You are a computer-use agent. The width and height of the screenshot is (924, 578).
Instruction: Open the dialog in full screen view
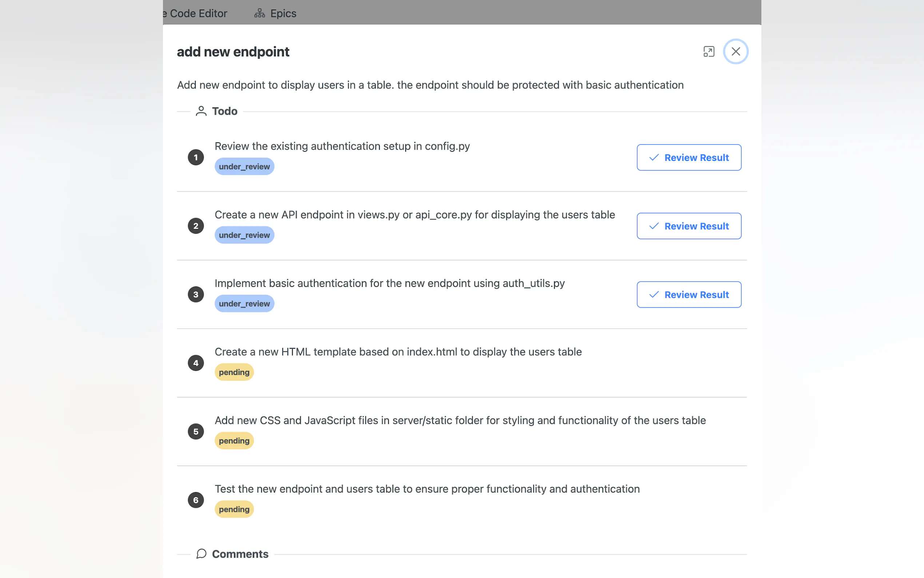tap(709, 51)
